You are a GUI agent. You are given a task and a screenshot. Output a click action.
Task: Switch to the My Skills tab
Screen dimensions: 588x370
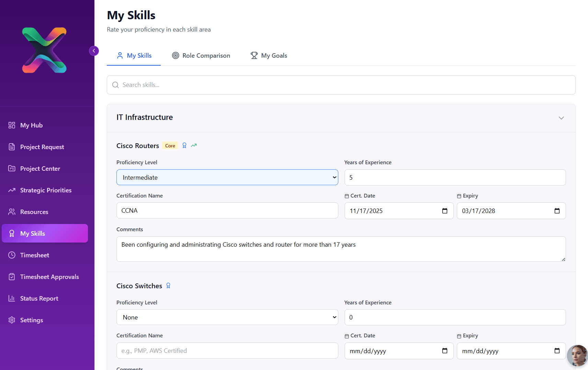pos(134,56)
